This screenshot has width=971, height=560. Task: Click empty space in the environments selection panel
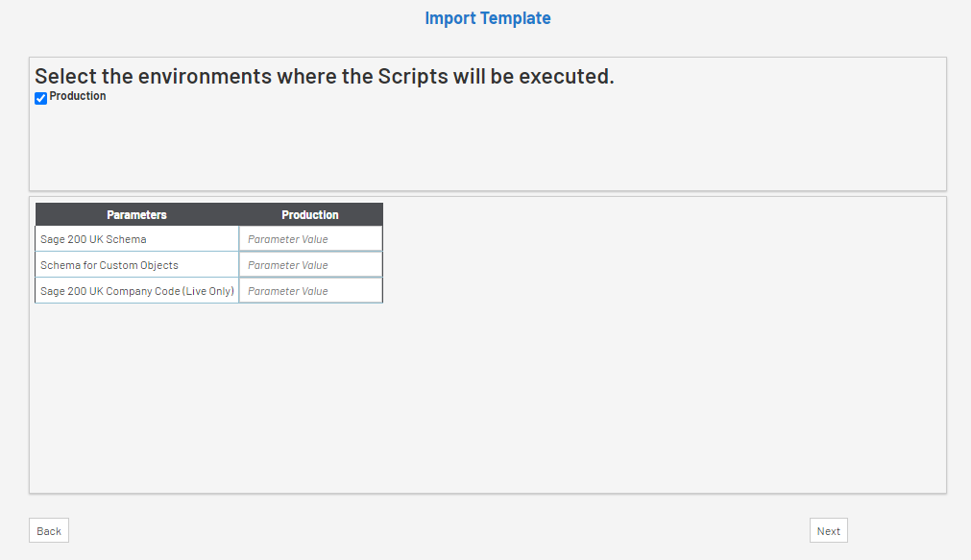480,144
